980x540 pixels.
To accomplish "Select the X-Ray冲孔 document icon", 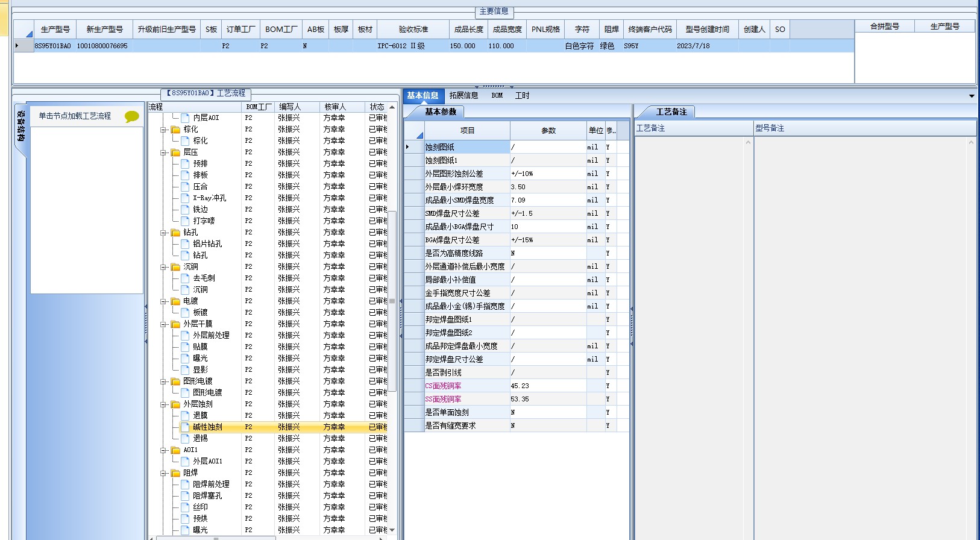I will coord(186,198).
